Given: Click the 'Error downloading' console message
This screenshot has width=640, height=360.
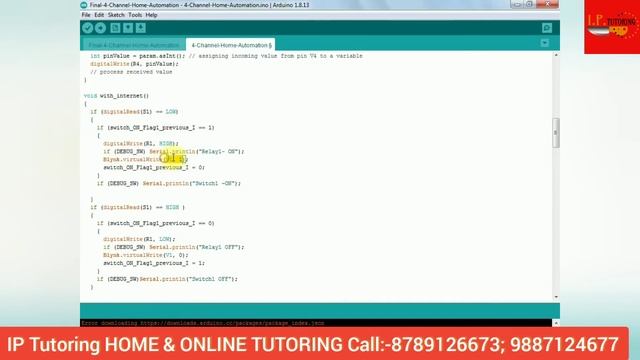Looking at the screenshot, I should [x=202, y=323].
